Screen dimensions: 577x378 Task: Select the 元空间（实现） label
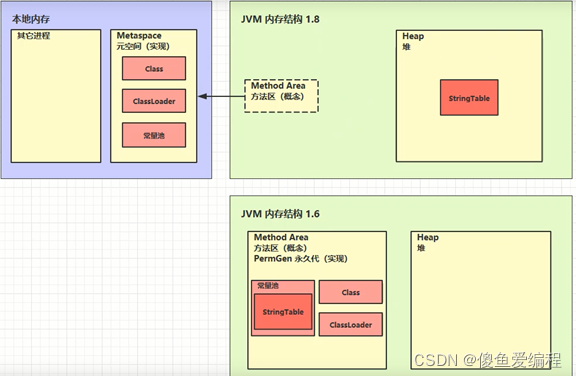143,46
